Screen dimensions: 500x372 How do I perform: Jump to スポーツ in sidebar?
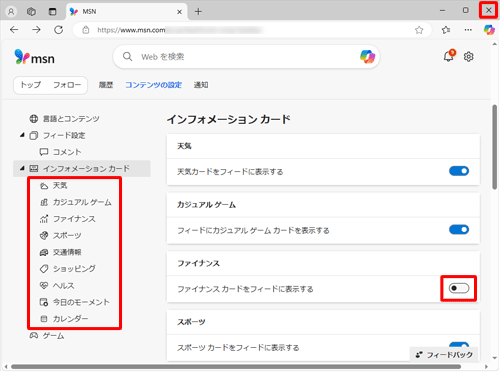coord(60,235)
